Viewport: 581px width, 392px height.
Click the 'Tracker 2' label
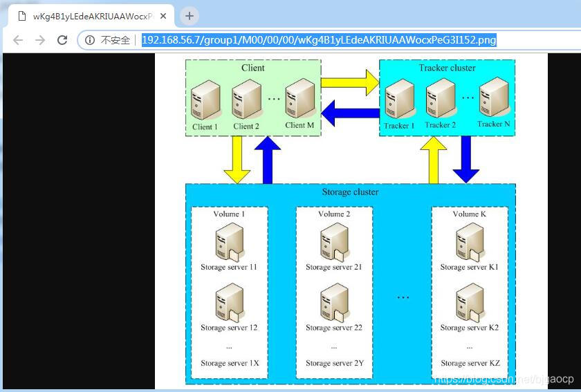[x=440, y=125]
